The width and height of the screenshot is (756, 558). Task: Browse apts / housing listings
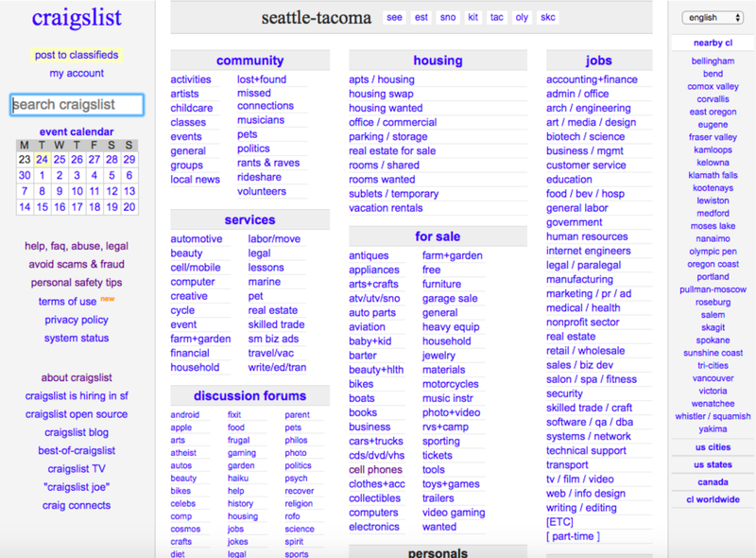(x=382, y=79)
